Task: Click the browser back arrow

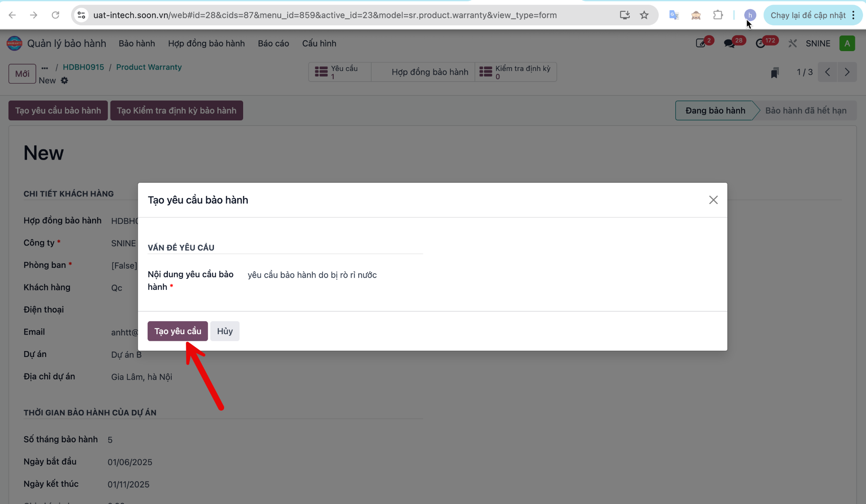Action: tap(12, 15)
